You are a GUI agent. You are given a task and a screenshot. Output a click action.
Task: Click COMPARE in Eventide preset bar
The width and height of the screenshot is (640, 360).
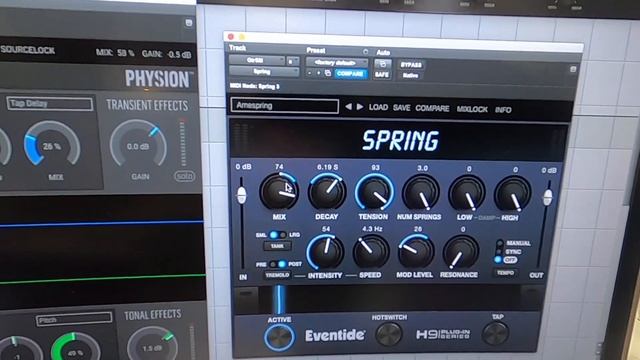tap(432, 109)
